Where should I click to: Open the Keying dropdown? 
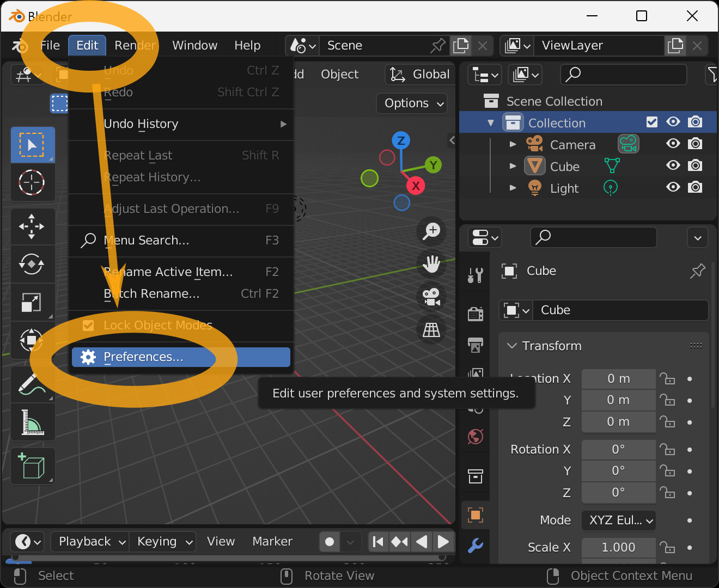pyautogui.click(x=163, y=542)
